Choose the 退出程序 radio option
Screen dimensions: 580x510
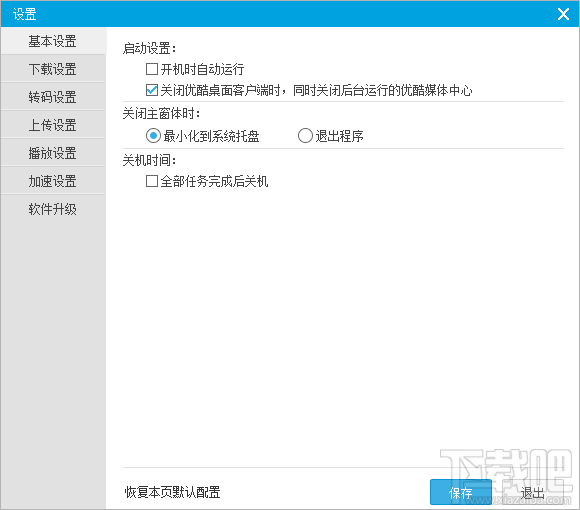pos(305,136)
